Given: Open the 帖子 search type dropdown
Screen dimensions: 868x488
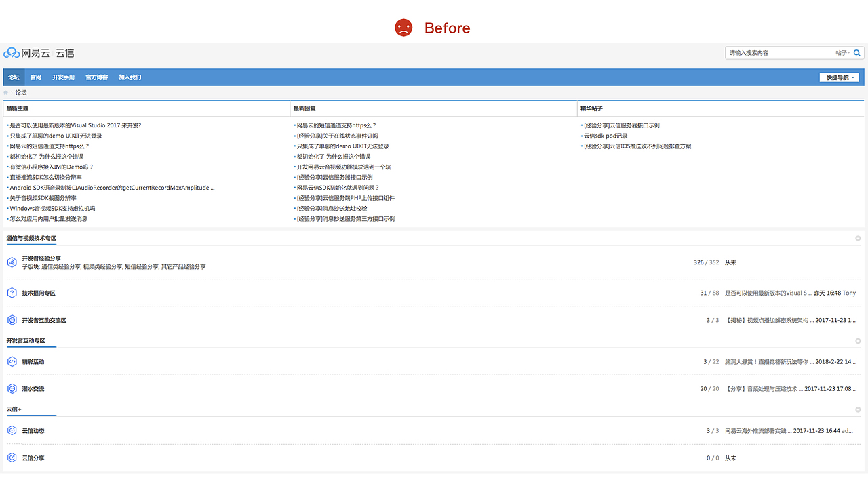Looking at the screenshot, I should (842, 53).
